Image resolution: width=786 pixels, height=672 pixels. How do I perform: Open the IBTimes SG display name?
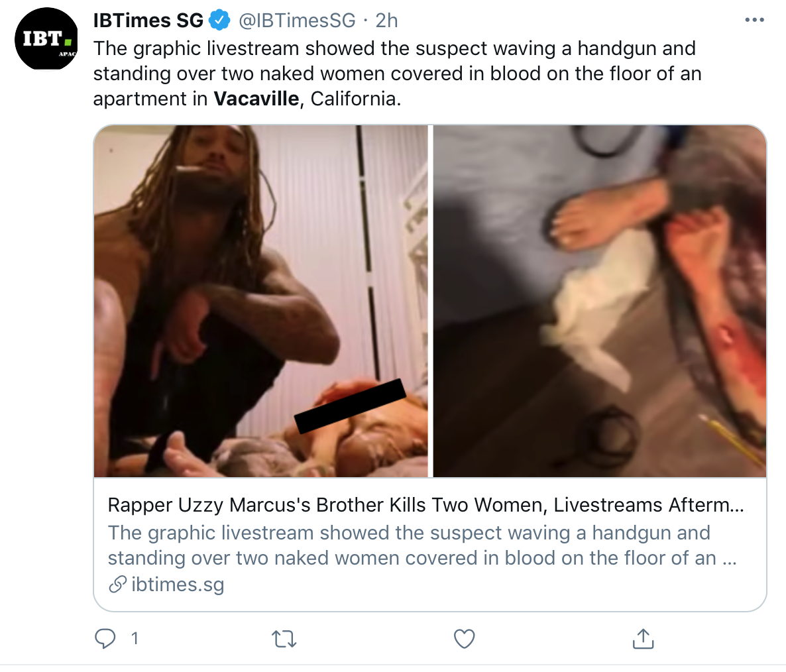[x=148, y=21]
